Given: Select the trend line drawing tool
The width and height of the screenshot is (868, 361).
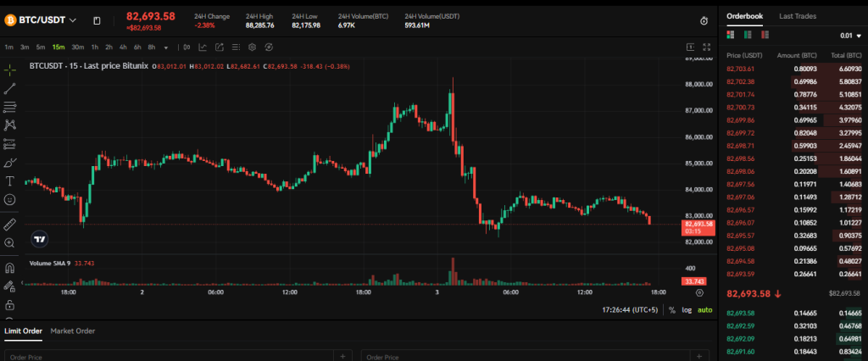Looking at the screenshot, I should [x=10, y=89].
